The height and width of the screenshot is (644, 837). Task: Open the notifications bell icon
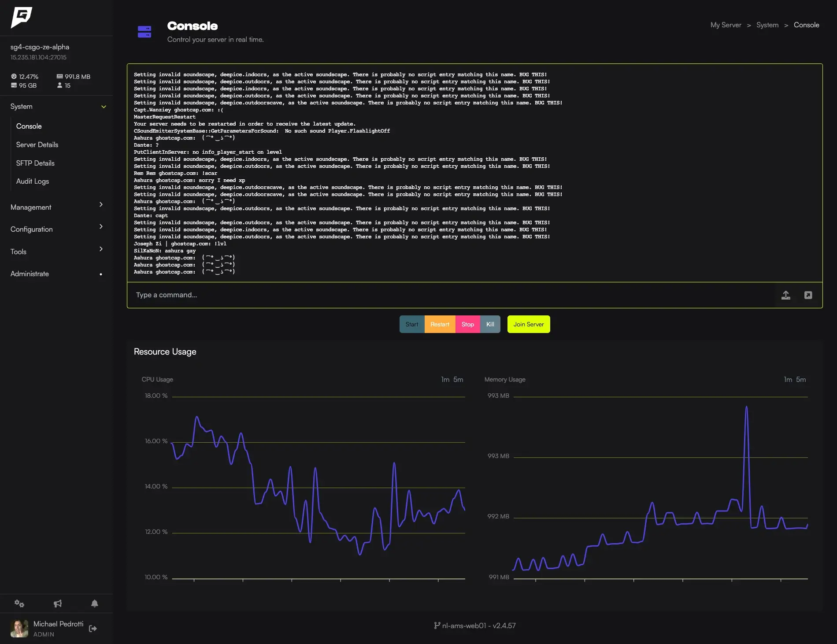coord(94,603)
